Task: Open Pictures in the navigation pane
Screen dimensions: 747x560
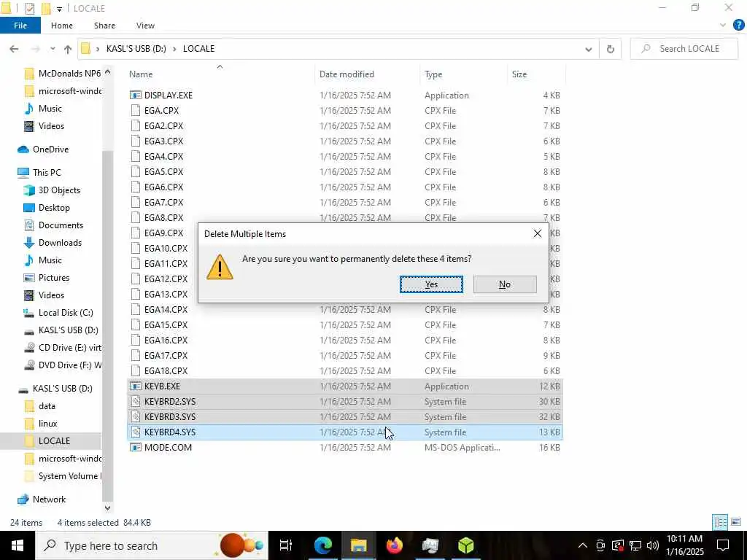Action: pos(54,278)
